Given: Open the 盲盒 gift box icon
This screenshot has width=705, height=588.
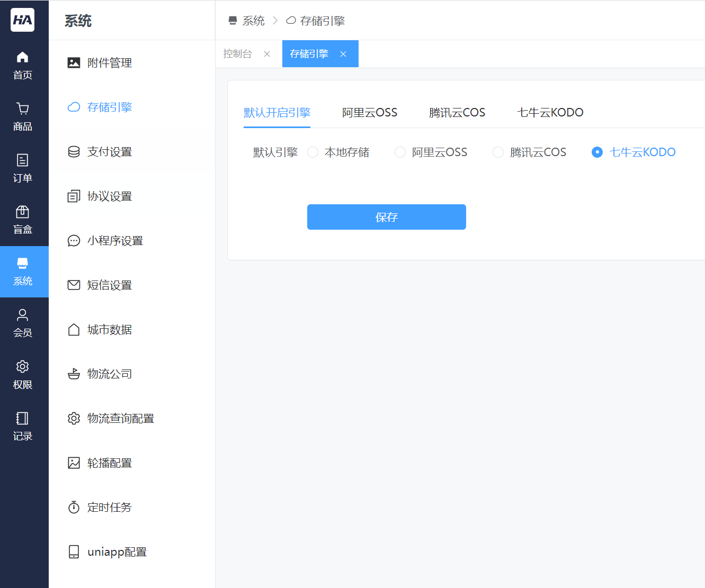Looking at the screenshot, I should pyautogui.click(x=22, y=212).
